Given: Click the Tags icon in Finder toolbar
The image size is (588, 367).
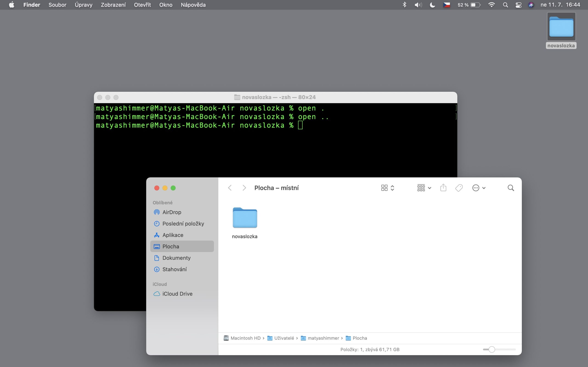Looking at the screenshot, I should [x=459, y=188].
